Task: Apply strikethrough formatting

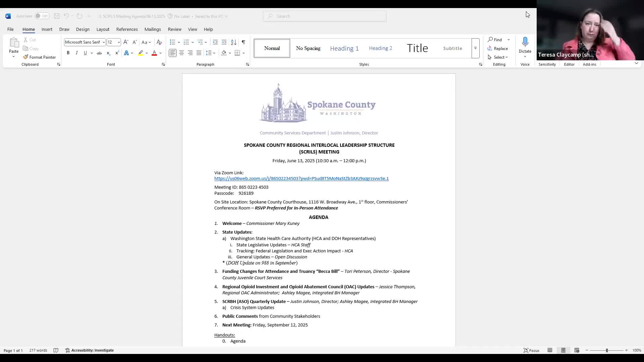Action: click(99, 53)
